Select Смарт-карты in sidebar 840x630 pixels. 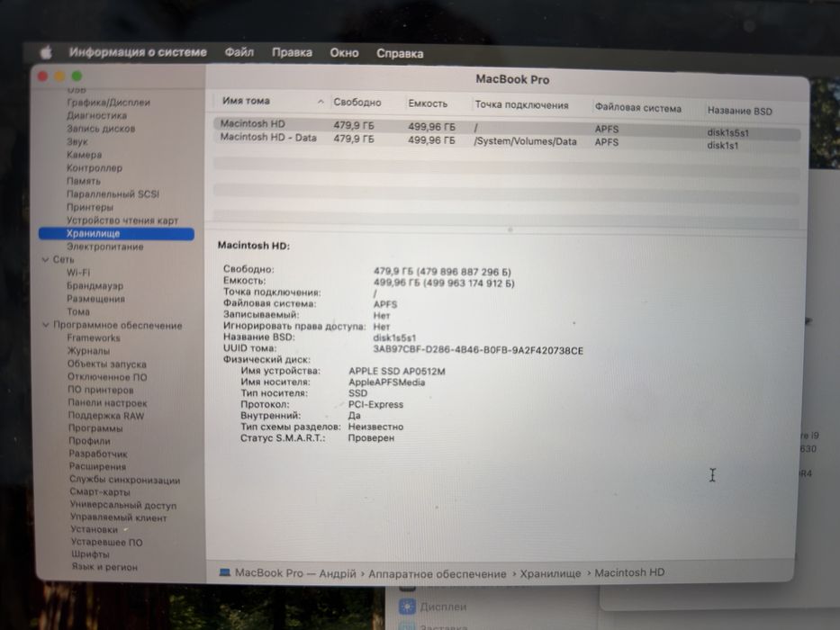[100, 491]
